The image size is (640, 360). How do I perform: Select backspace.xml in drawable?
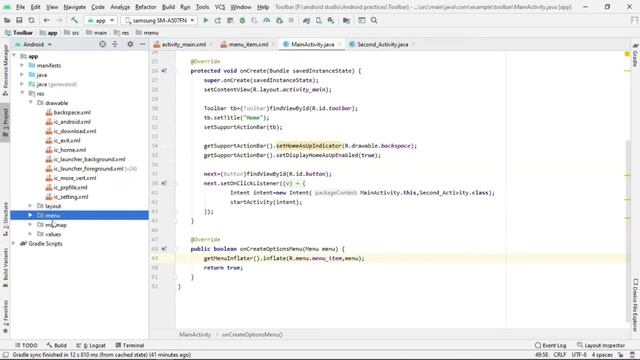72,112
